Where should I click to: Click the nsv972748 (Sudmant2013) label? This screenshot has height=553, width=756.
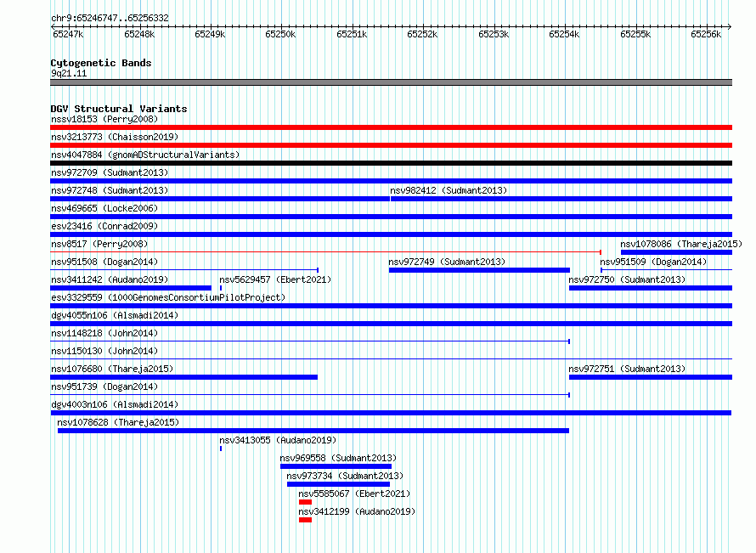tap(110, 190)
